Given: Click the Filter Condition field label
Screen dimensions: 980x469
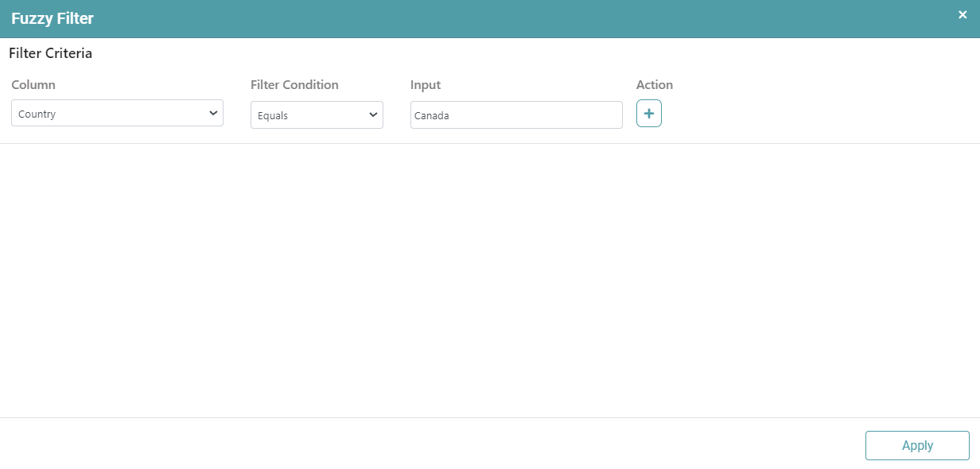Looking at the screenshot, I should click(x=294, y=85).
